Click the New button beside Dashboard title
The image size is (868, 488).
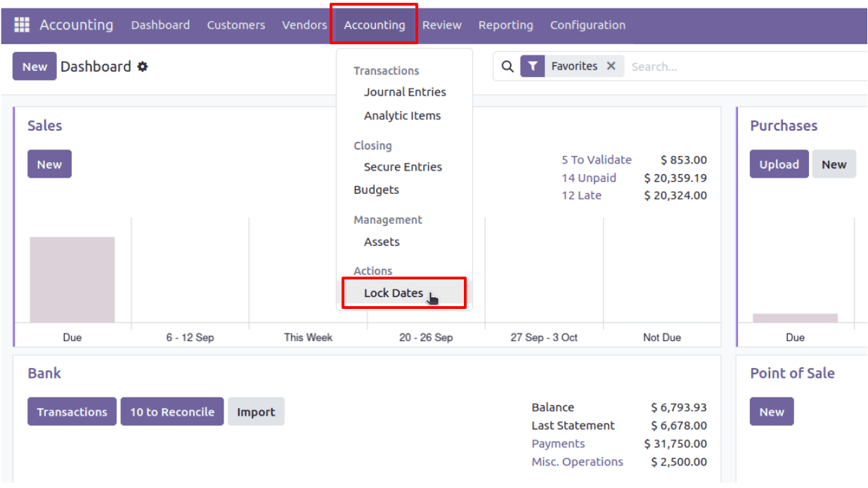pos(34,67)
